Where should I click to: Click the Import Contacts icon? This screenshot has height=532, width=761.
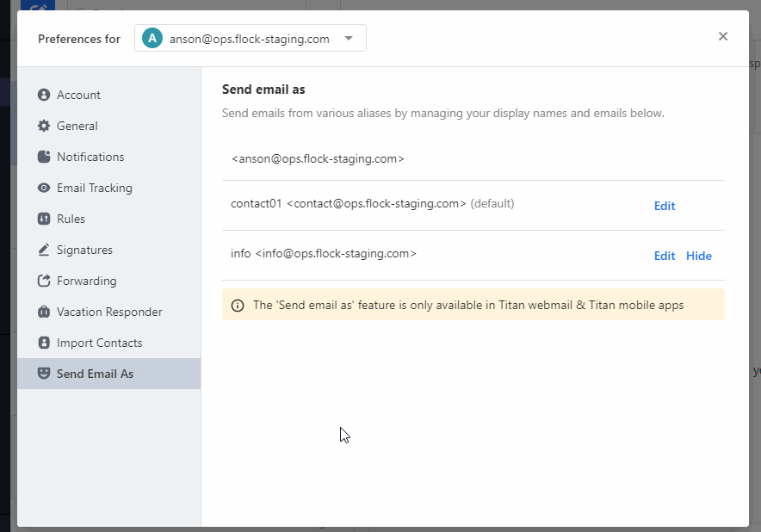pyautogui.click(x=44, y=343)
